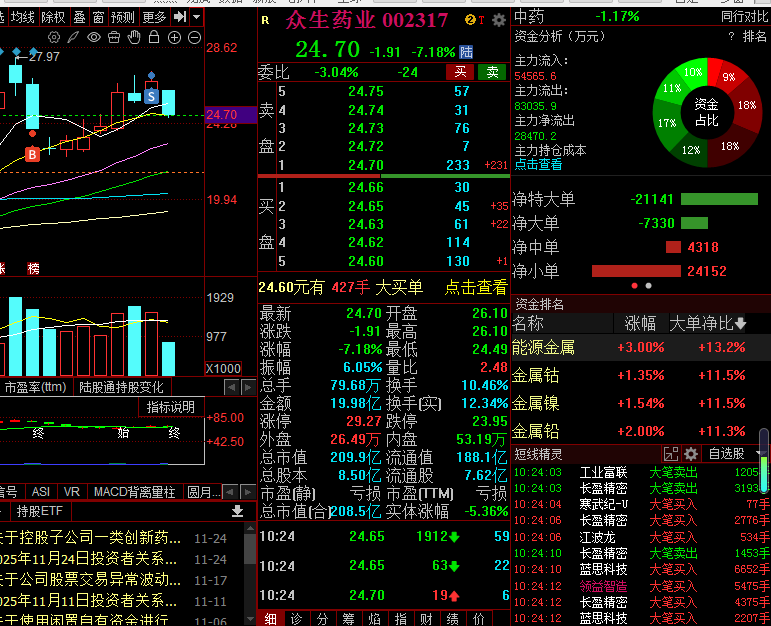Expand the toolbar dropdown arrow
771x626 pixels.
click(x=197, y=17)
